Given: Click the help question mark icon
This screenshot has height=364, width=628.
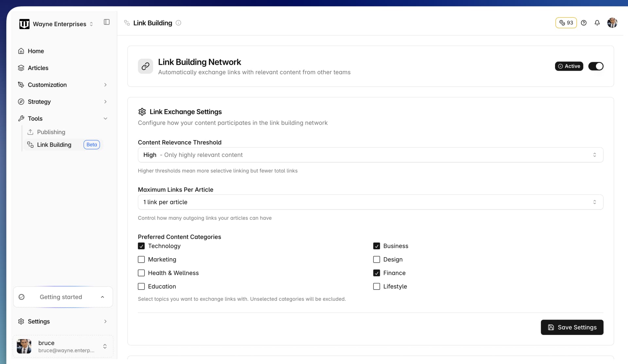Looking at the screenshot, I should [x=584, y=23].
